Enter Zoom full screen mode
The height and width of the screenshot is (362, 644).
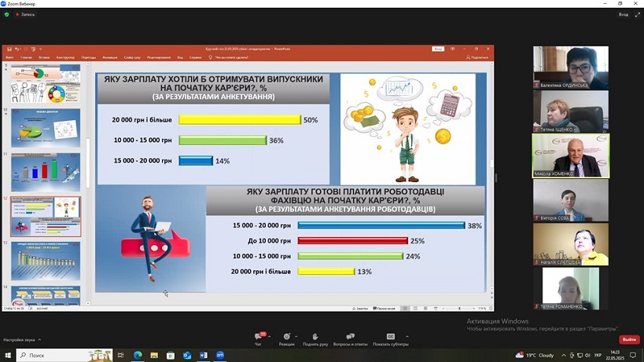click(638, 14)
